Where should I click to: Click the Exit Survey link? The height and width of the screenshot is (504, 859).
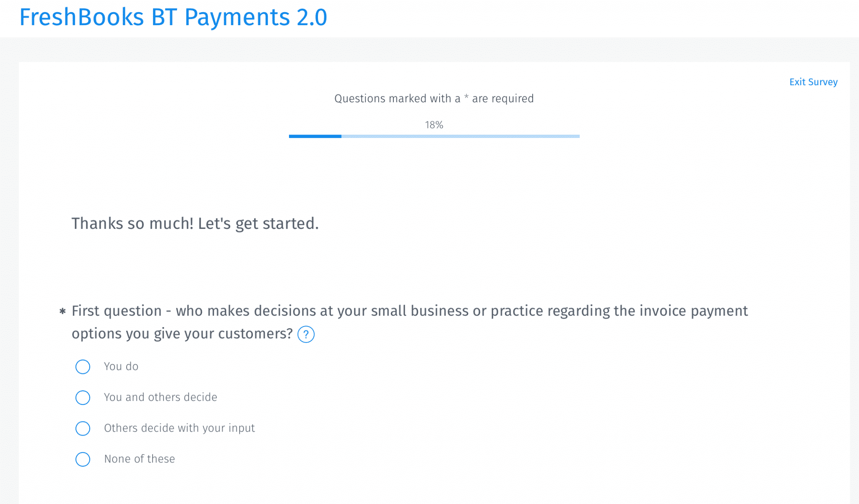[x=813, y=82]
